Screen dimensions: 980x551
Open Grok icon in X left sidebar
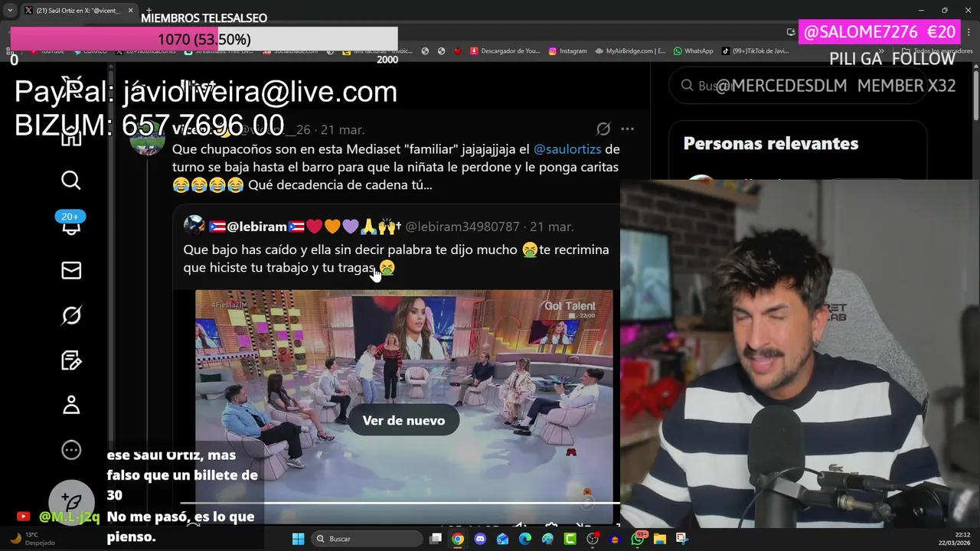pyautogui.click(x=71, y=315)
